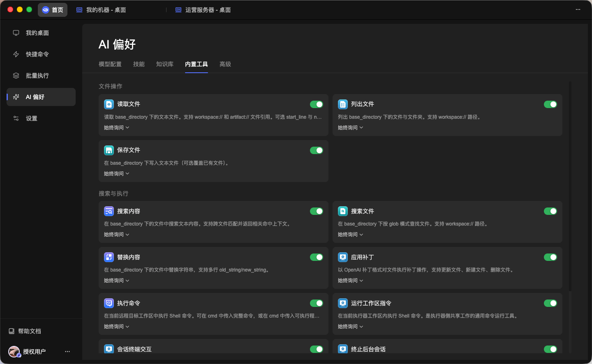The height and width of the screenshot is (364, 592).
Task: Click the 替换内容 tool icon
Action: pos(109,257)
